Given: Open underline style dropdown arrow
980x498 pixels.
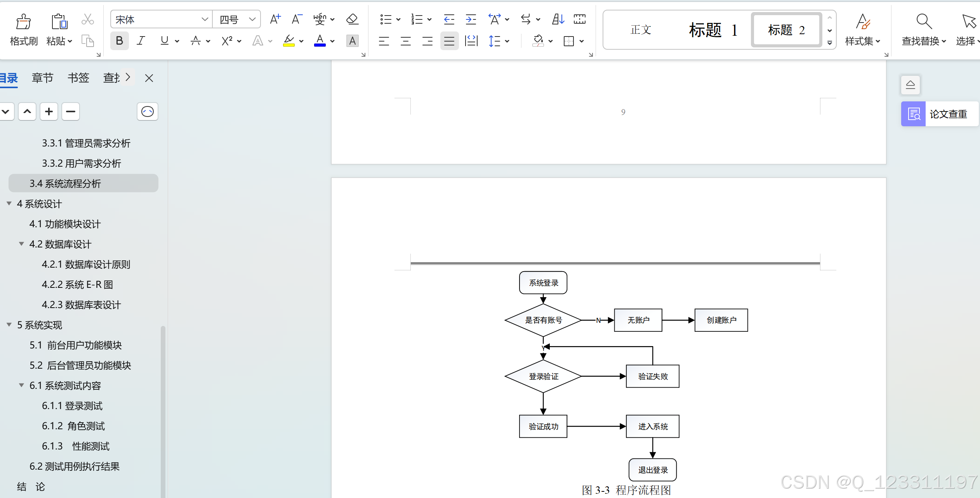Looking at the screenshot, I should point(177,41).
